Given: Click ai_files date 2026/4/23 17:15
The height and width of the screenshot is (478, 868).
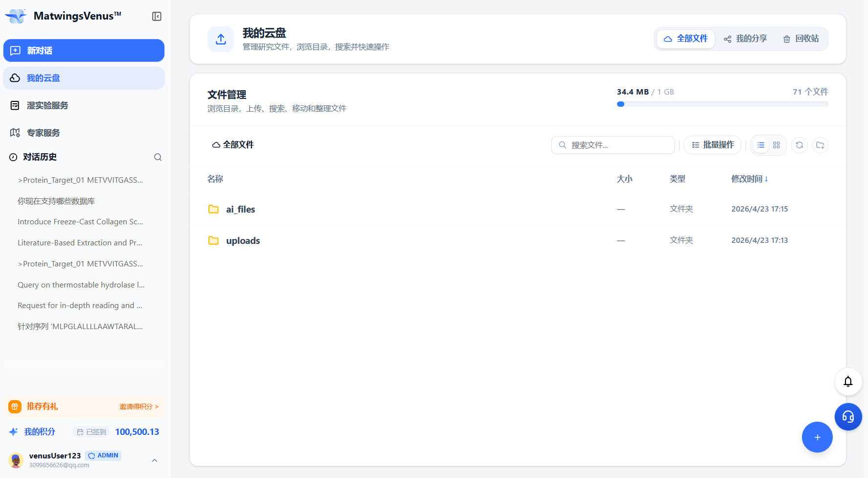Looking at the screenshot, I should 759,209.
